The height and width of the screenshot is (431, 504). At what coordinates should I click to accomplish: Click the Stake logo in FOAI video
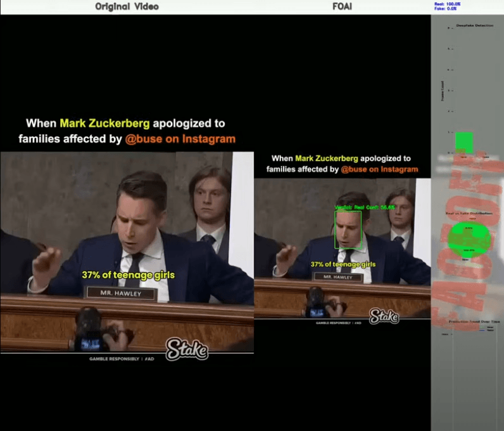(x=384, y=316)
